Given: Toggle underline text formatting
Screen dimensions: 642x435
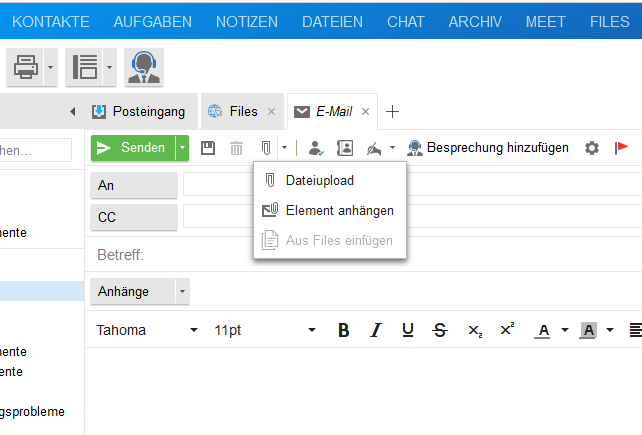Looking at the screenshot, I should point(407,330).
